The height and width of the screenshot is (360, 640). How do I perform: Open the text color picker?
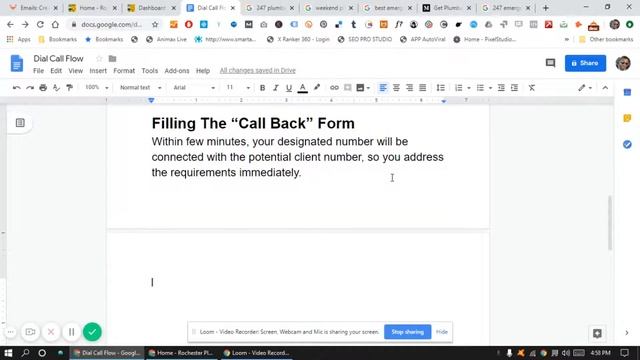click(x=302, y=88)
